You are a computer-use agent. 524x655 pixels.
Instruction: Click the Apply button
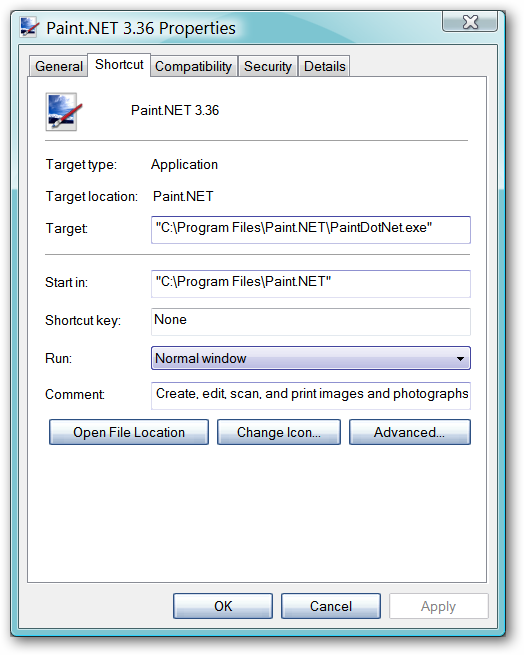pyautogui.click(x=438, y=606)
